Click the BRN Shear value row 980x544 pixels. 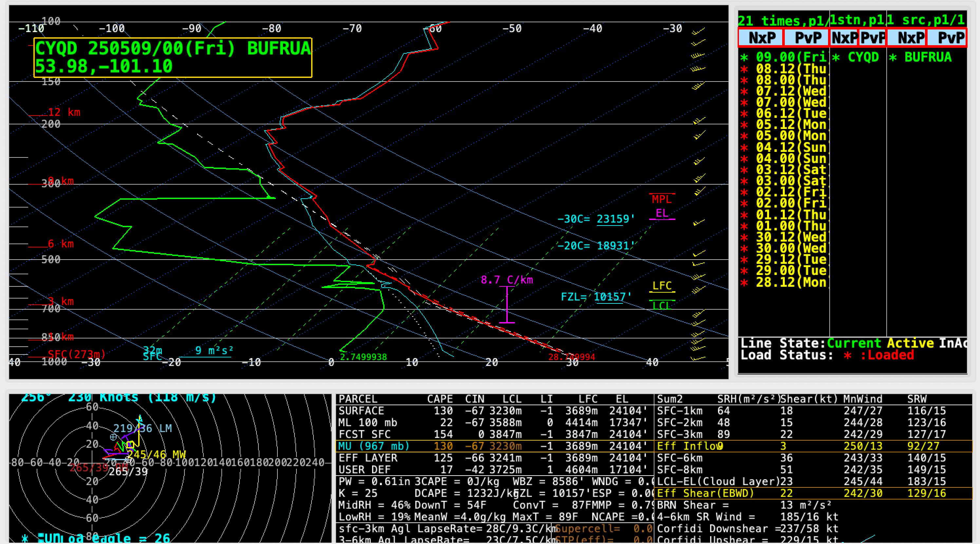pyautogui.click(x=744, y=505)
